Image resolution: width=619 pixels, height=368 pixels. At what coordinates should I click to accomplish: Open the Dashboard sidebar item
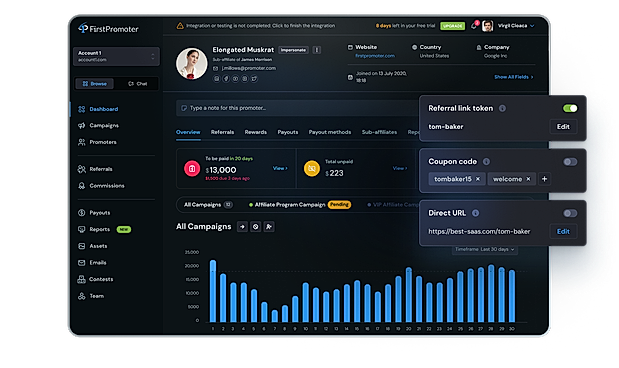(103, 109)
